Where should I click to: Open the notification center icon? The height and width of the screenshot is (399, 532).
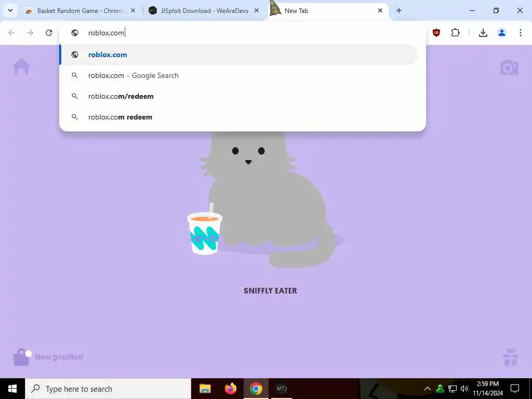click(515, 389)
